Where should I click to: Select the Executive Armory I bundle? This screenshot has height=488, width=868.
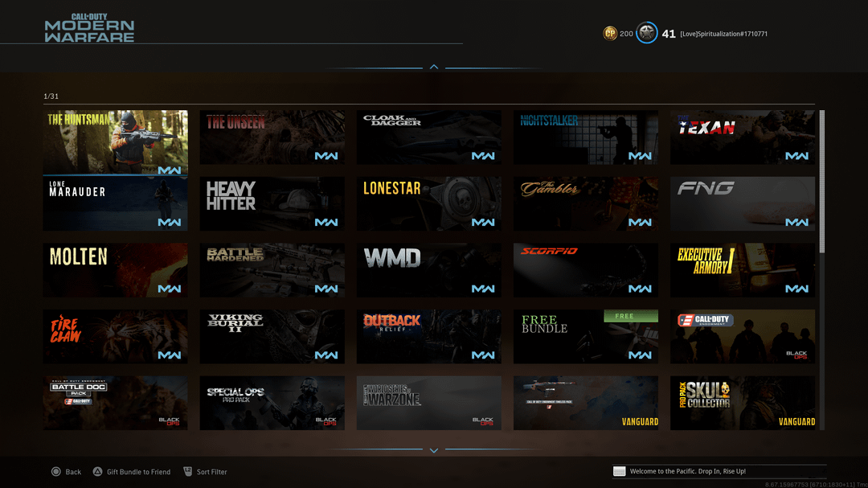[x=742, y=270]
